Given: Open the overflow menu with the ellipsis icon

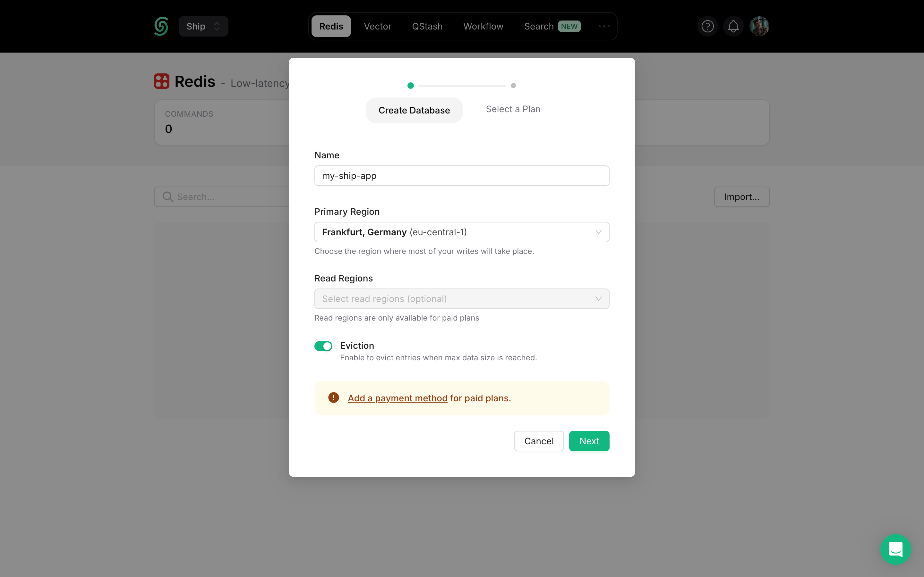Looking at the screenshot, I should pos(603,26).
